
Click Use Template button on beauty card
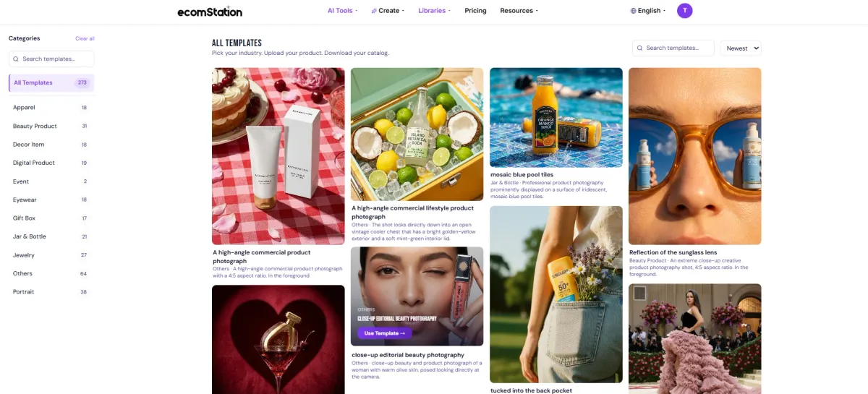[384, 333]
